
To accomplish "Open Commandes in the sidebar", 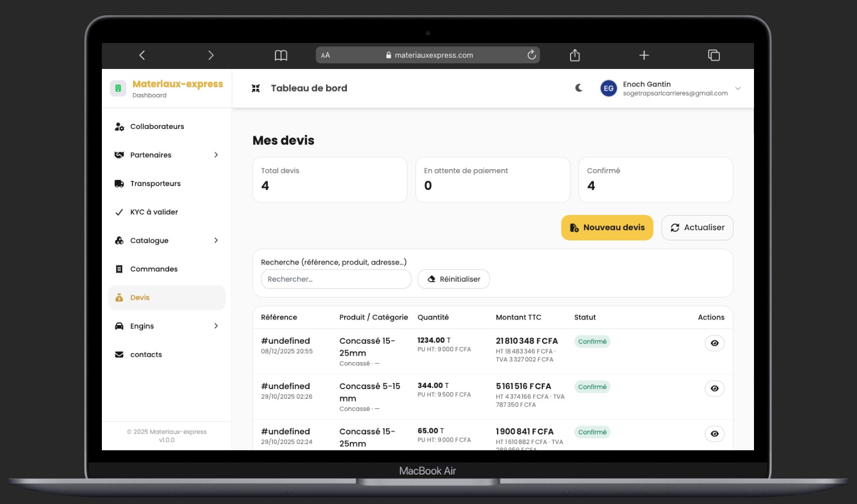I will click(x=154, y=269).
